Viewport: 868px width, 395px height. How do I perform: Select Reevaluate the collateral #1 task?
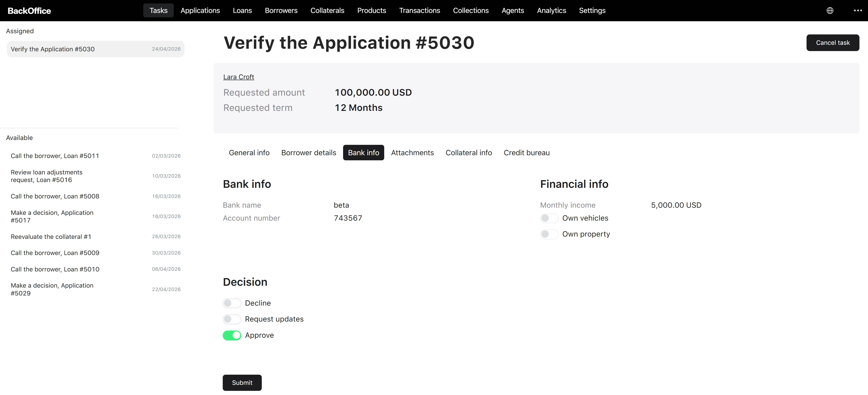point(95,237)
